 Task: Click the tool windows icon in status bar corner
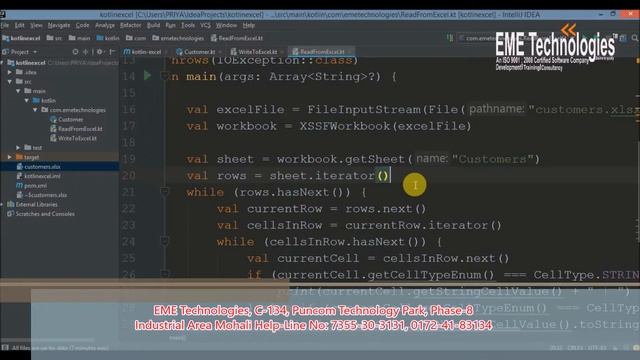(4, 347)
